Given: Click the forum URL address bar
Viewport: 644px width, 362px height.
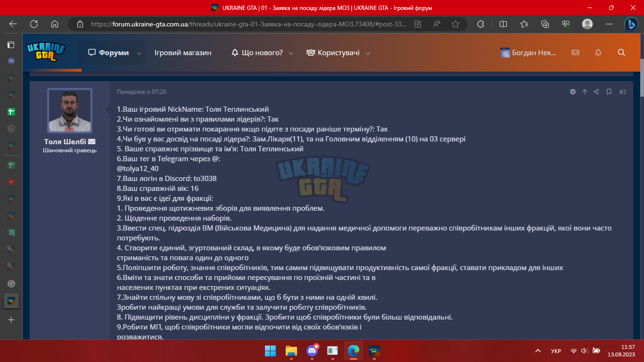Looking at the screenshot, I should click(248, 24).
